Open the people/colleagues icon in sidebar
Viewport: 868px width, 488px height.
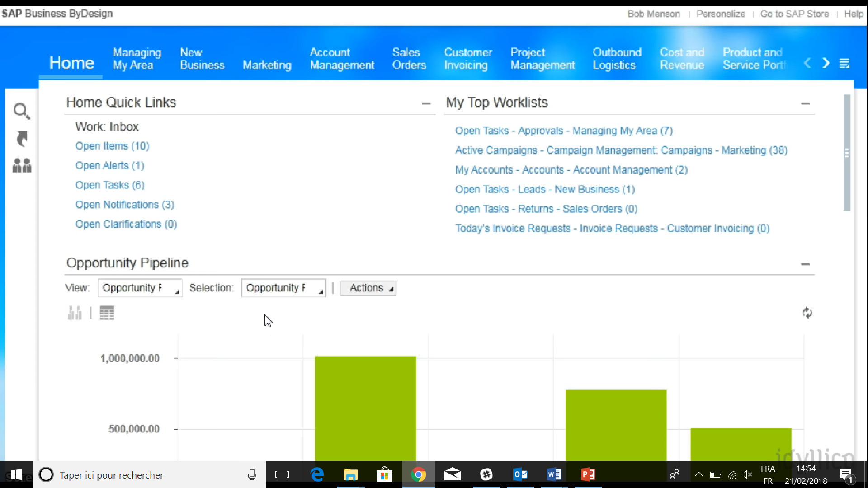[x=22, y=165]
